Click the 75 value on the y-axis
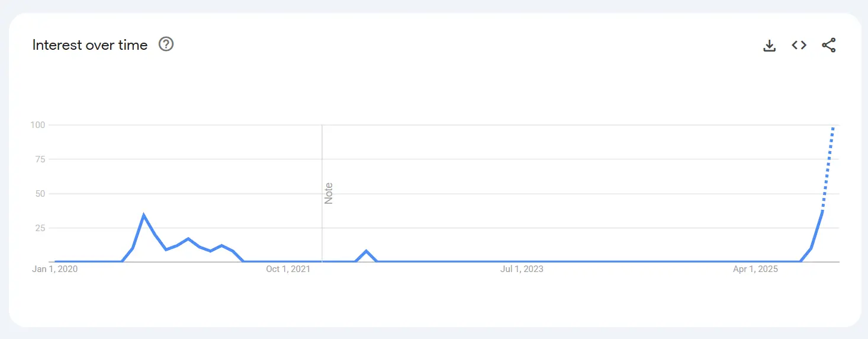The width and height of the screenshot is (868, 339). [40, 159]
